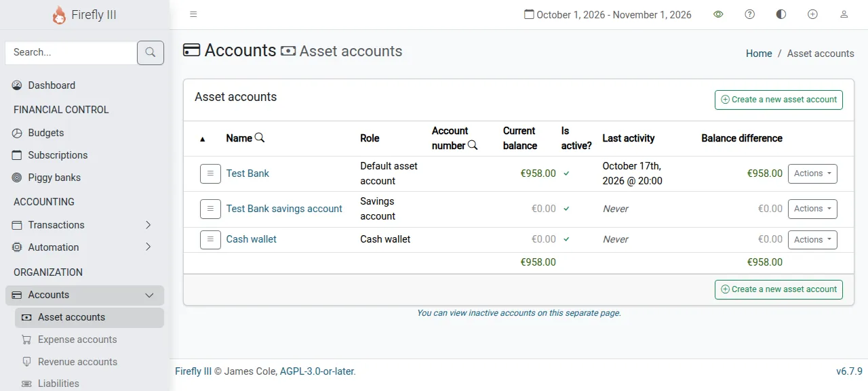Click the Dashboard gauge icon

coord(17,85)
